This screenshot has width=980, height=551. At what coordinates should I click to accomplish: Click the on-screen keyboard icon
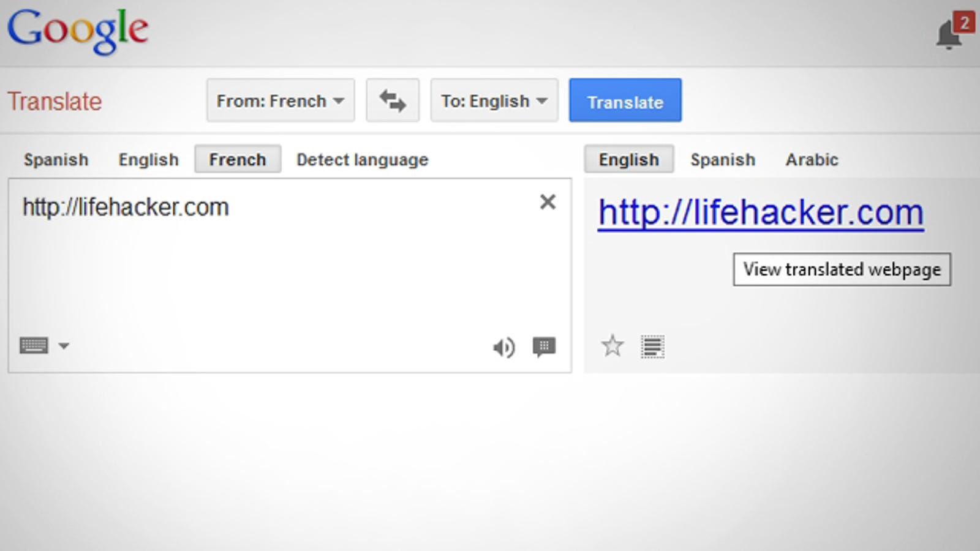(x=34, y=345)
